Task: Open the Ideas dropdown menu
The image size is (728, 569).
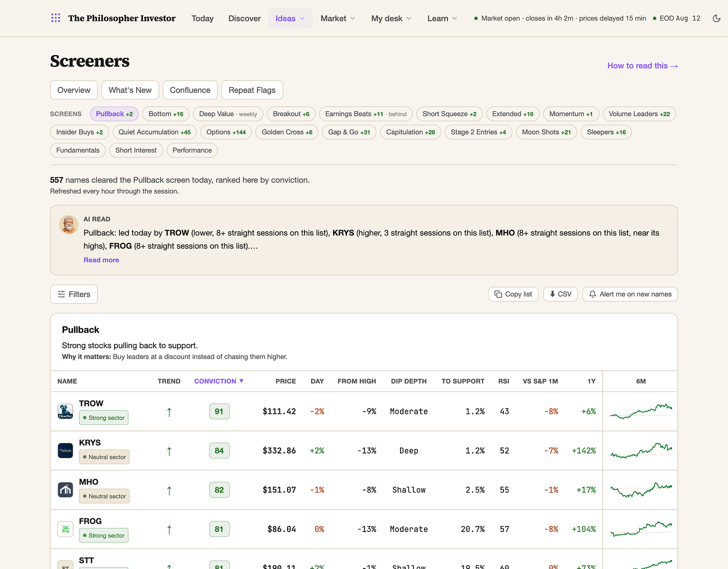Action: coord(290,18)
